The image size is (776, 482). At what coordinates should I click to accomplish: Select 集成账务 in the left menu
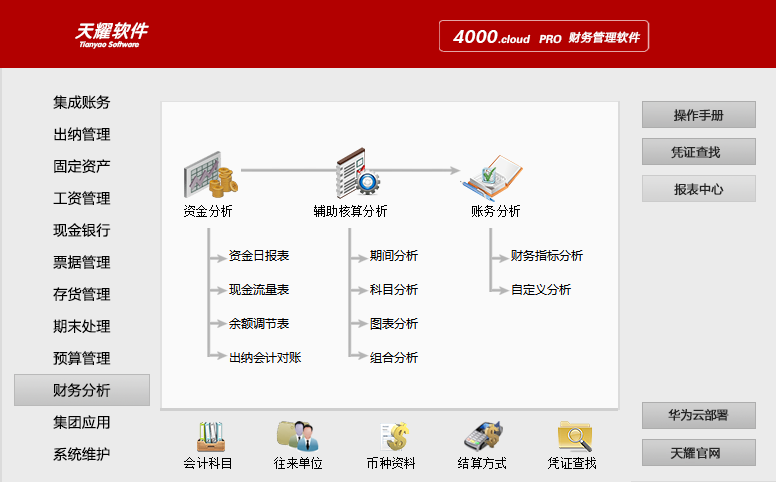click(82, 102)
